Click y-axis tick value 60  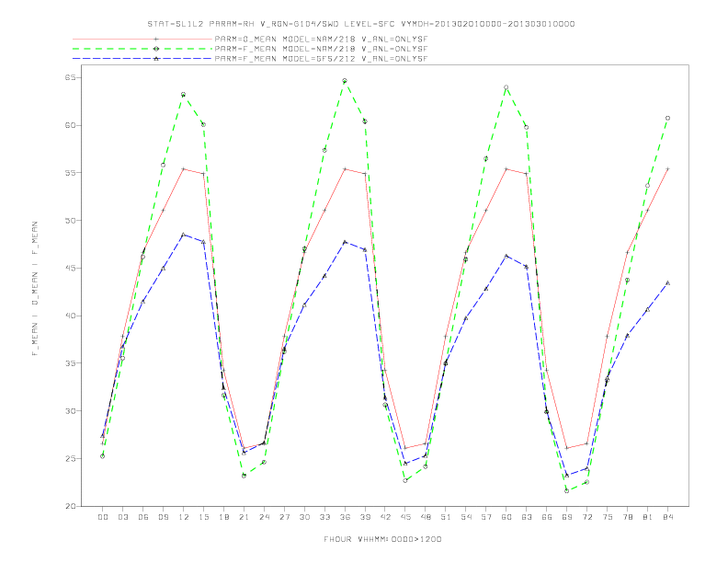tap(70, 125)
